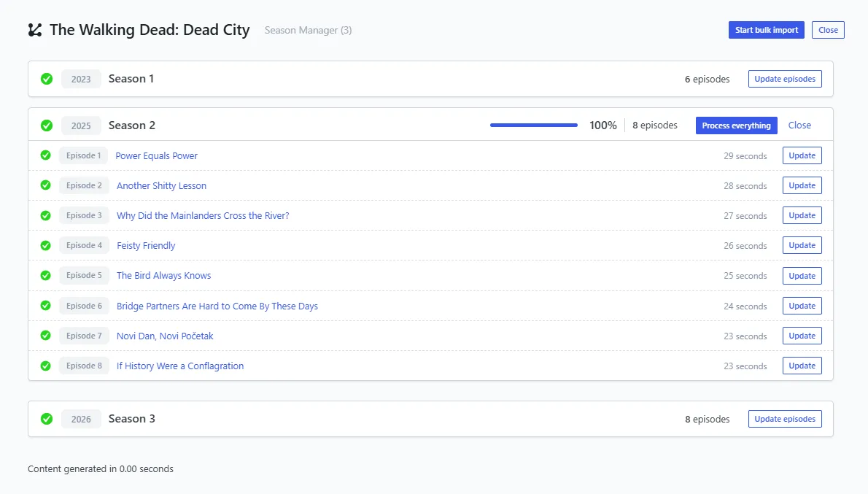
Task: Click Update on the Episode 8 row
Action: tap(802, 366)
